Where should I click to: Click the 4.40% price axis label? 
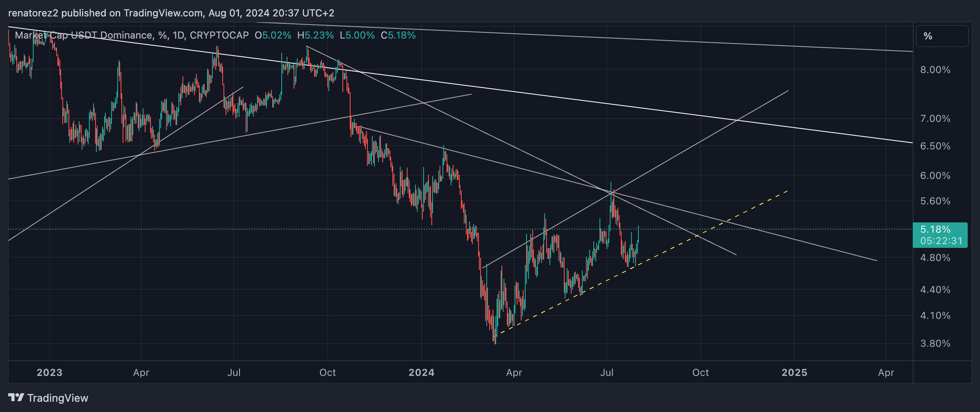[935, 290]
